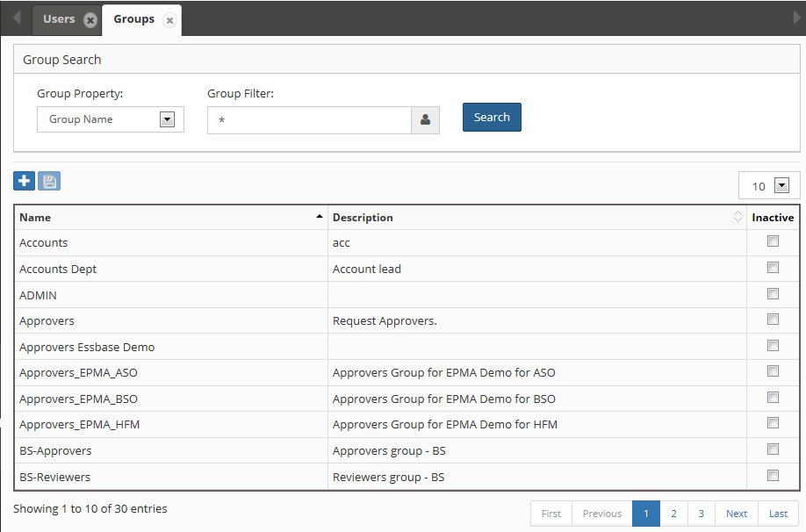Image resolution: width=806 pixels, height=532 pixels.
Task: Jump to page 3 in pagination
Action: point(701,514)
